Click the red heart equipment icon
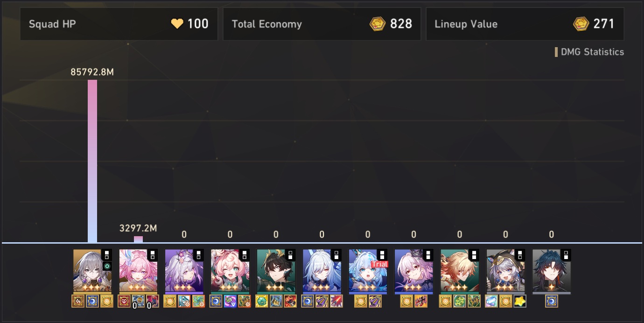The width and height of the screenshot is (644, 323). coord(124,301)
